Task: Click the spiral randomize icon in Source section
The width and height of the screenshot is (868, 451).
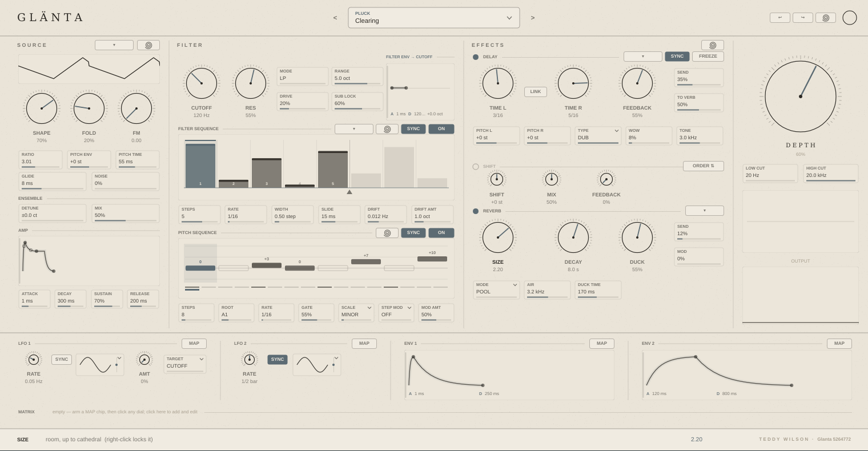Action: [148, 45]
